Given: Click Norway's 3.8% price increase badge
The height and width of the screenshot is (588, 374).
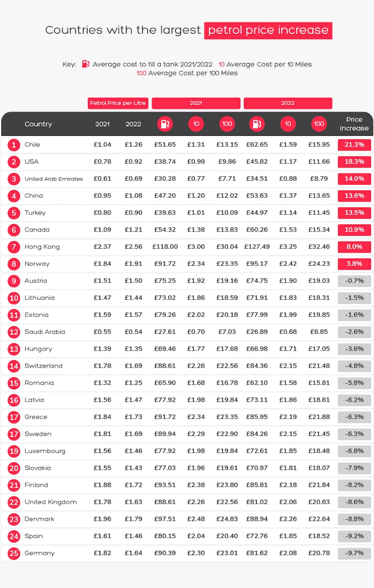Looking at the screenshot, I should pos(354,264).
